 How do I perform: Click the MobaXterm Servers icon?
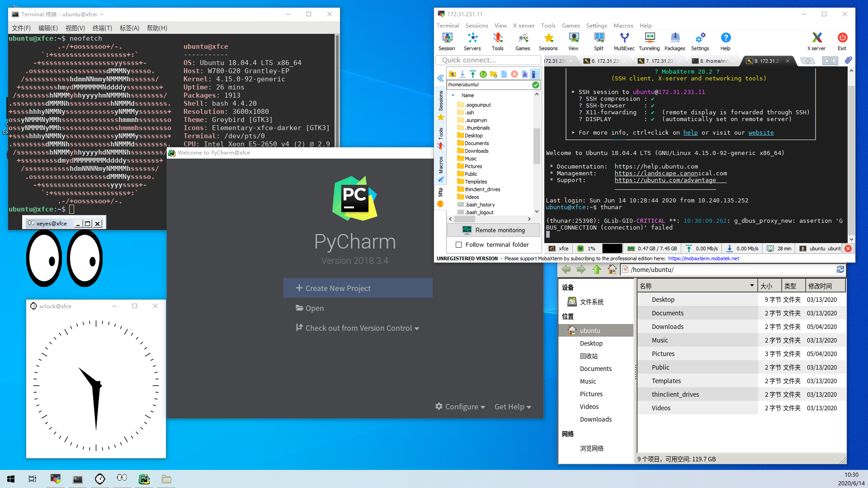pyautogui.click(x=472, y=41)
